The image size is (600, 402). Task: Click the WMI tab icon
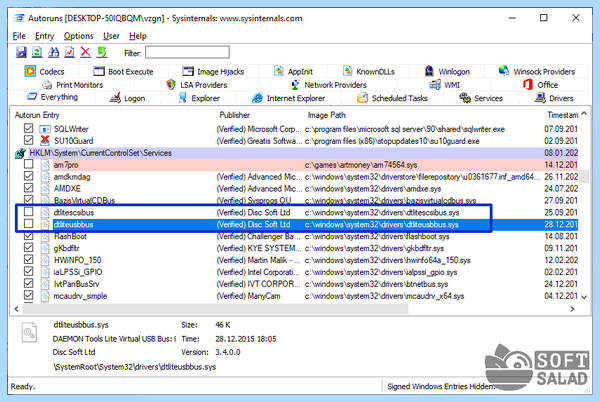point(435,85)
